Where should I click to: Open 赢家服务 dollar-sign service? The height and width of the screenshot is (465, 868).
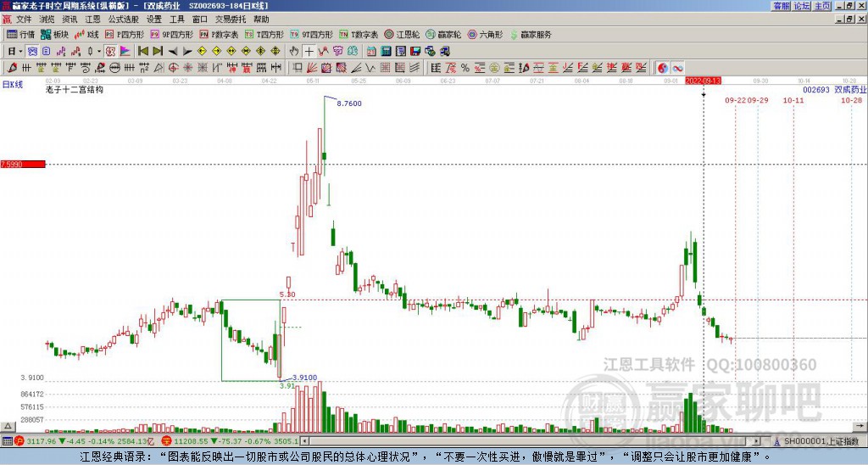[x=531, y=34]
